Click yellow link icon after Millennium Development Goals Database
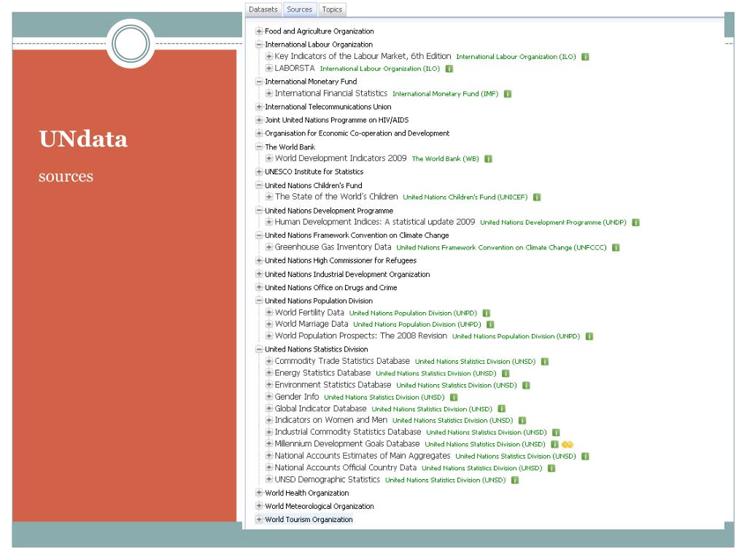This screenshot has width=747, height=560. click(x=567, y=444)
